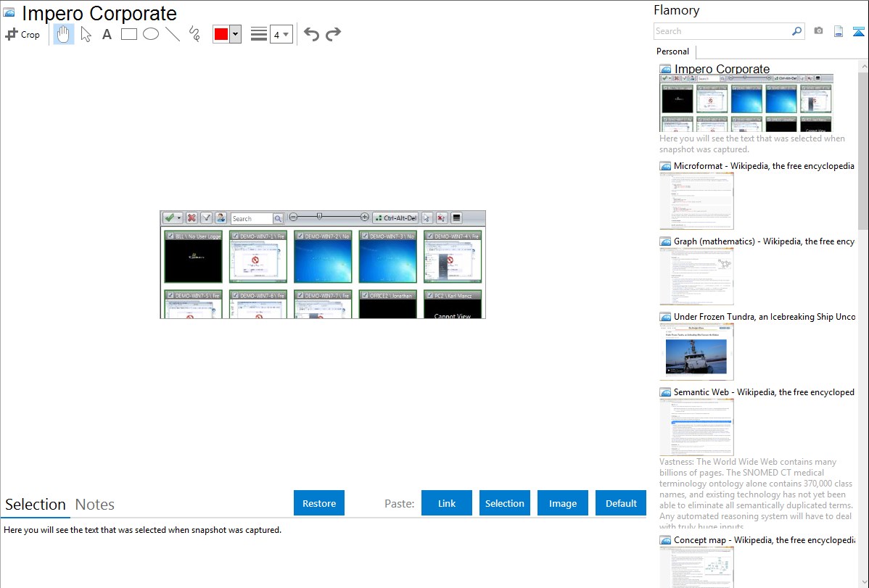Click the Under Frozen Tundra entry's snapshot icon
This screenshot has height=588, width=869.
click(665, 316)
